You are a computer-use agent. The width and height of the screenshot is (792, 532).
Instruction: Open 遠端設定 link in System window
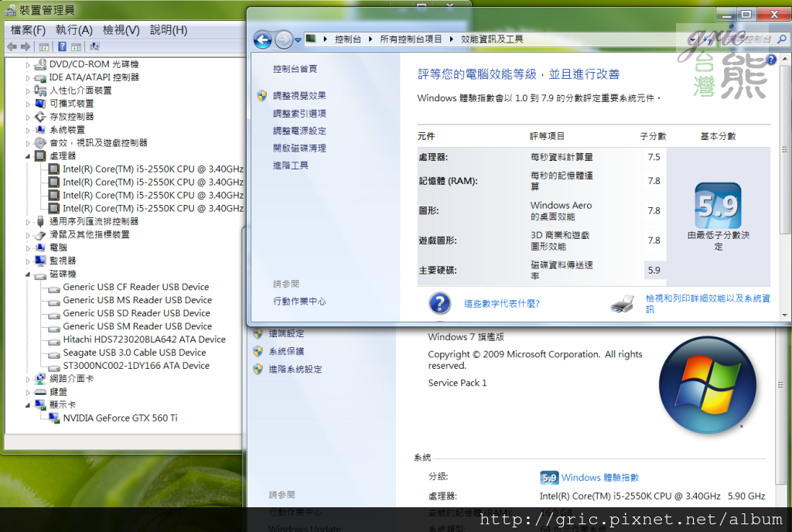point(286,333)
